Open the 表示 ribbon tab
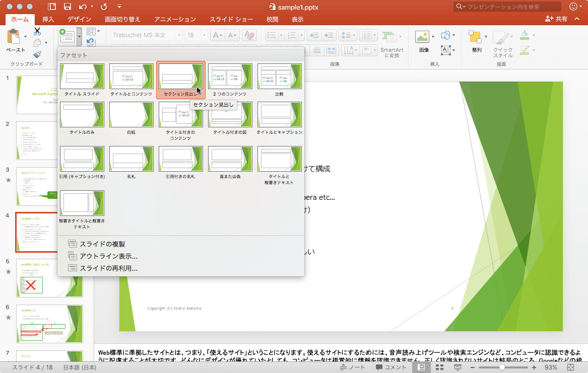This screenshot has height=373, width=588. tap(297, 20)
